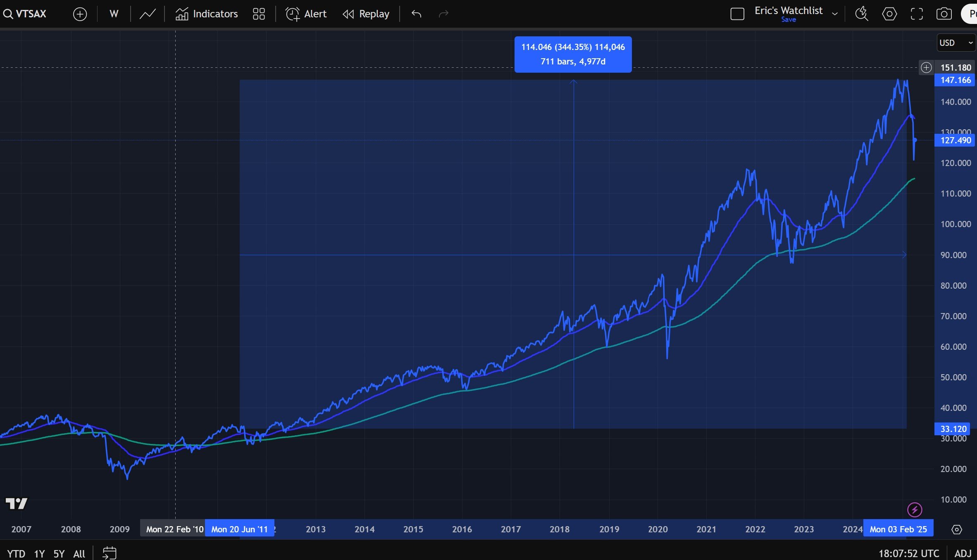Image resolution: width=977 pixels, height=560 pixels.
Task: Select the YTD date range
Action: click(16, 553)
